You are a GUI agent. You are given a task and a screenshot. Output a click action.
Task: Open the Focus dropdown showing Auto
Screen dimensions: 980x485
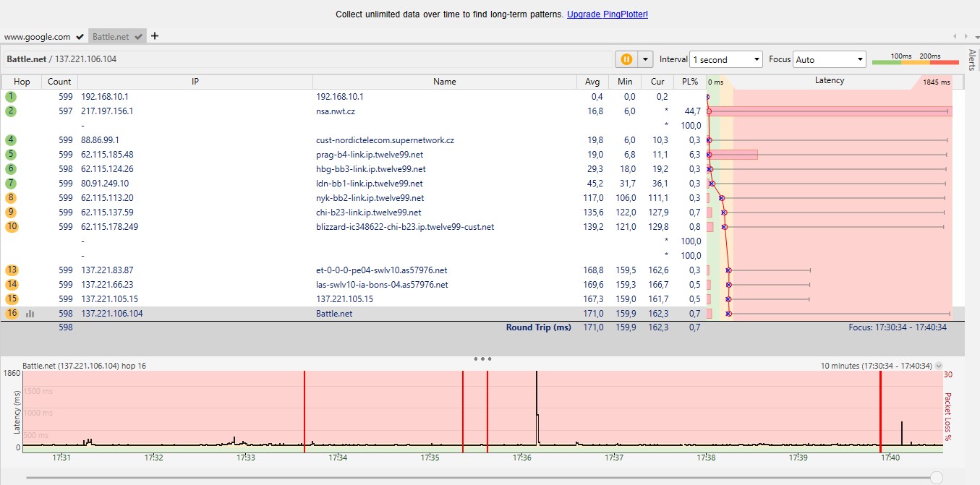[x=829, y=59]
